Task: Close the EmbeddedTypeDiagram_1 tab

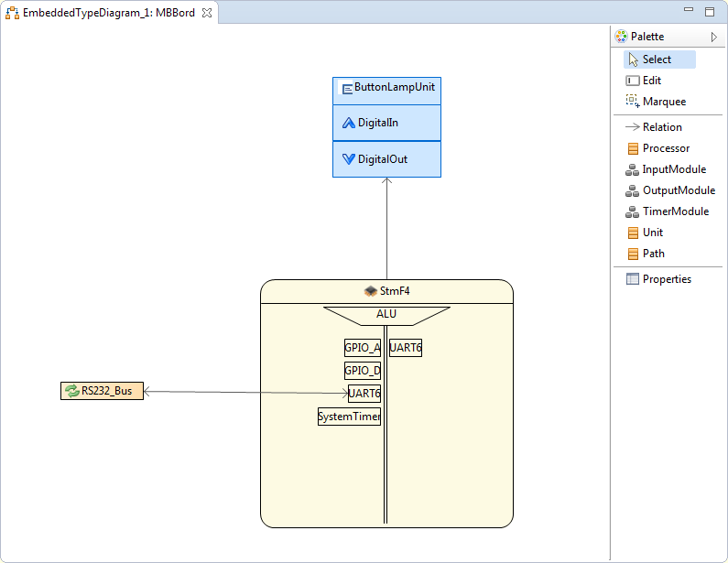Action: 207,13
